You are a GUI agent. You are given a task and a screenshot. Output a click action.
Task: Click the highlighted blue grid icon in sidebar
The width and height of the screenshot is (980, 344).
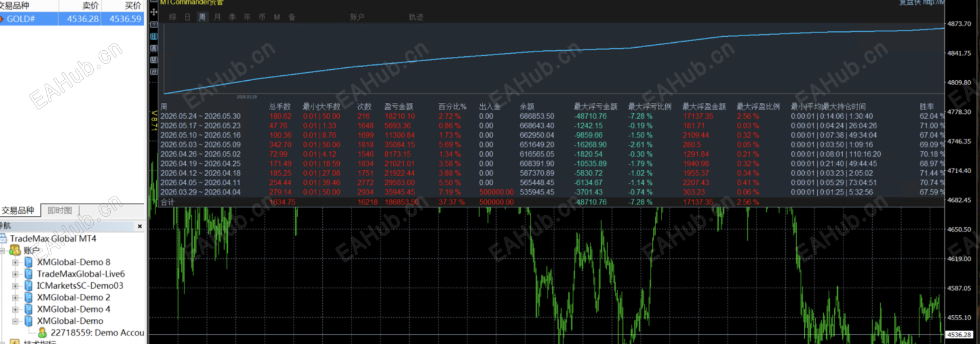click(x=154, y=37)
